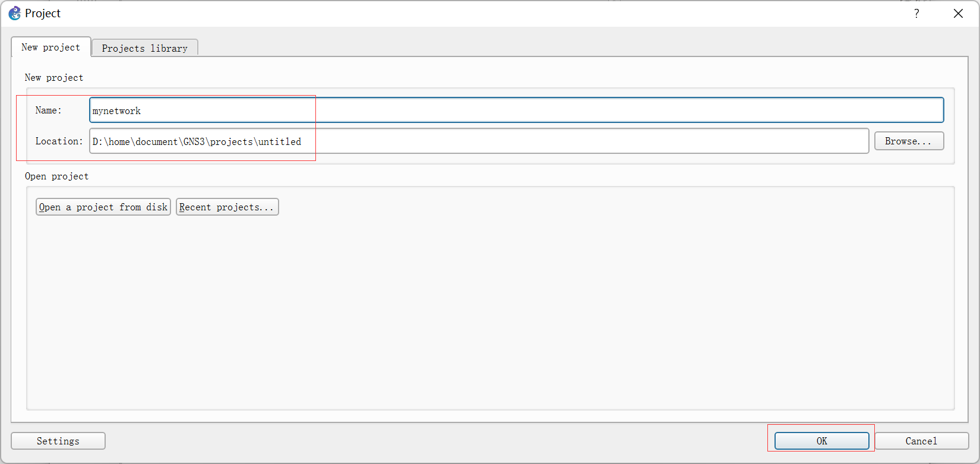Image resolution: width=980 pixels, height=464 pixels.
Task: Switch to the New project tab
Action: click(51, 47)
